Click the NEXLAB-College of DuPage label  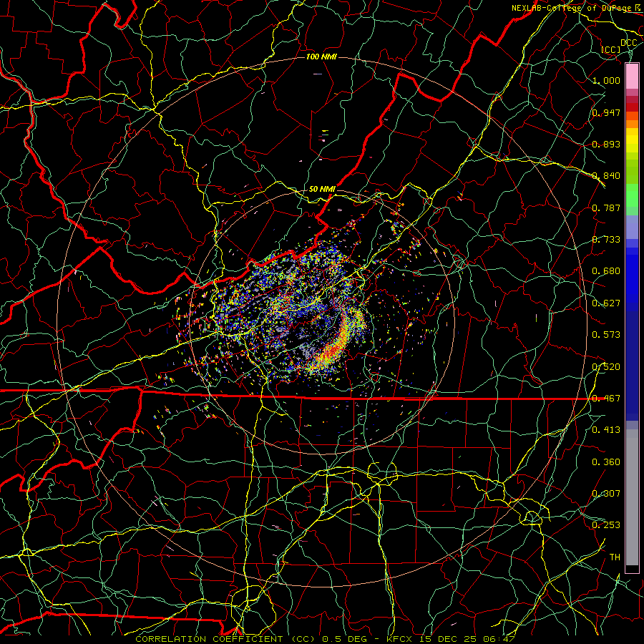pos(575,8)
